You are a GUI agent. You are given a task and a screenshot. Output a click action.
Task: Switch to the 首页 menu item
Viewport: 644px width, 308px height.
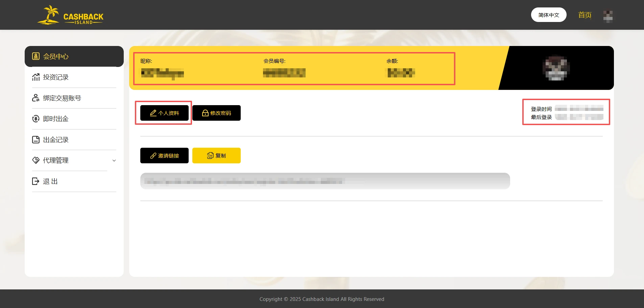(584, 15)
